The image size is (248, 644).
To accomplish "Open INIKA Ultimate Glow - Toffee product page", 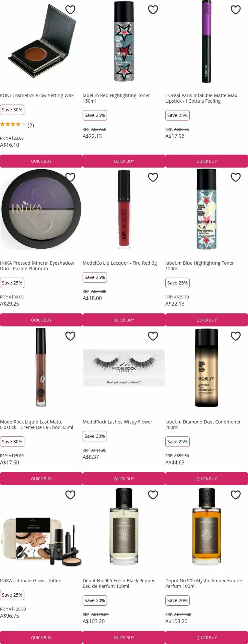I will [30, 580].
